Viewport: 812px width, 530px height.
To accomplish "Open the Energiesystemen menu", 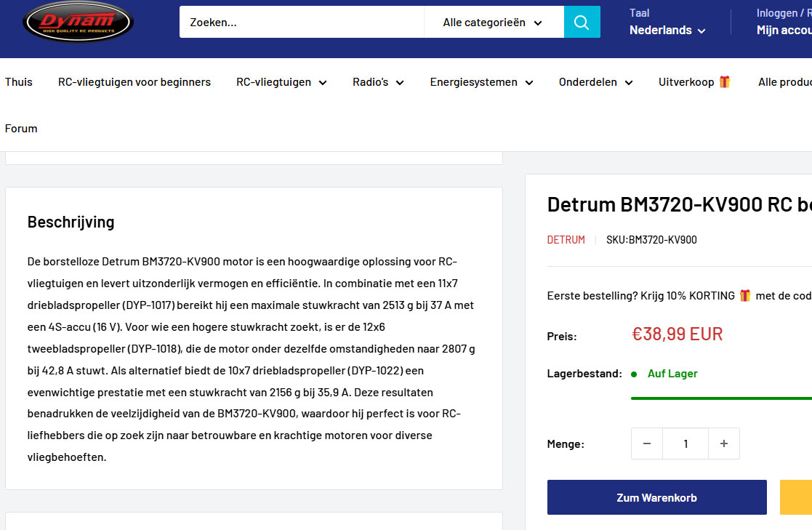I will tap(481, 82).
